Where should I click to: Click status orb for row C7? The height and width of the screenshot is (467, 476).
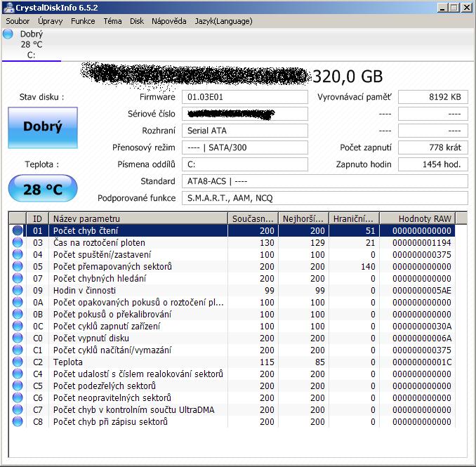tap(18, 409)
